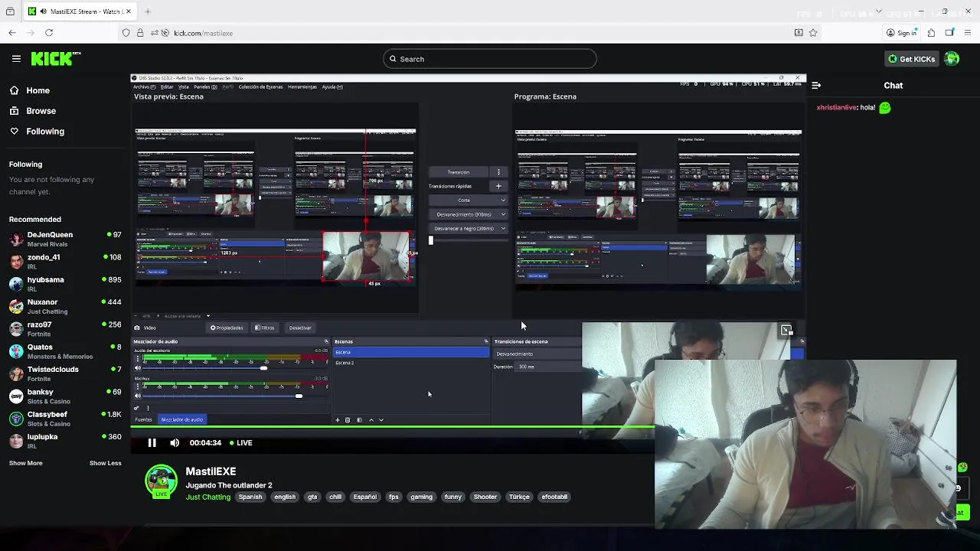Screen dimensions: 980x551
Task: Open DeJenQueen recommended channel
Action: (65, 239)
